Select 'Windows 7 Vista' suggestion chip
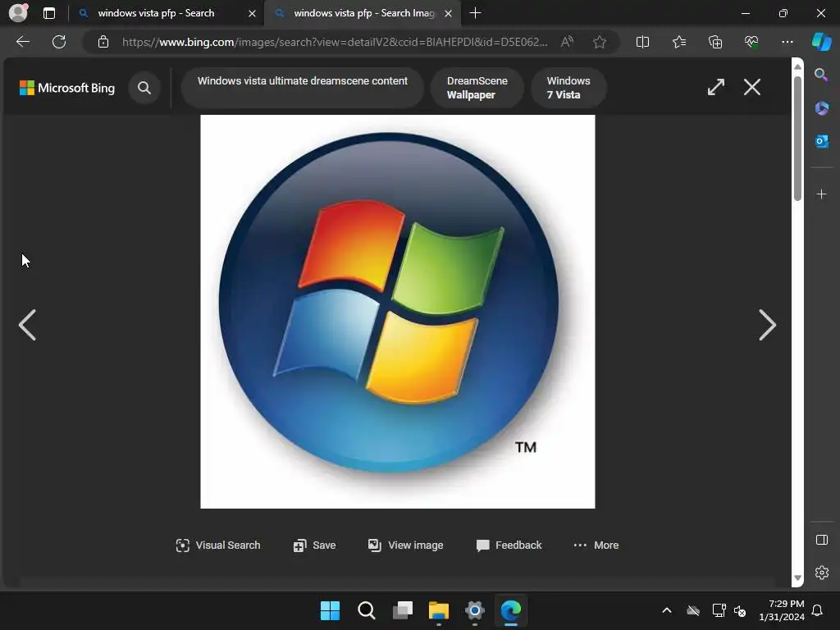The height and width of the screenshot is (630, 840). click(568, 87)
